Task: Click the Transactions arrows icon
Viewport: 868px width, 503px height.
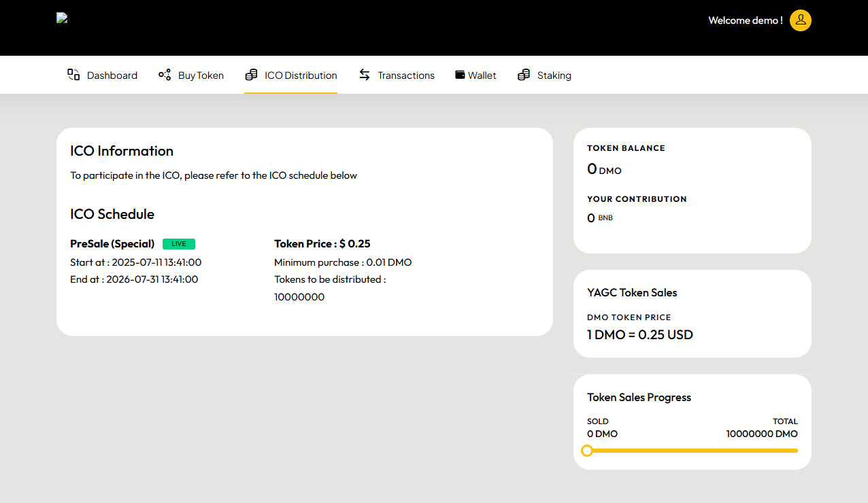Action: [365, 75]
